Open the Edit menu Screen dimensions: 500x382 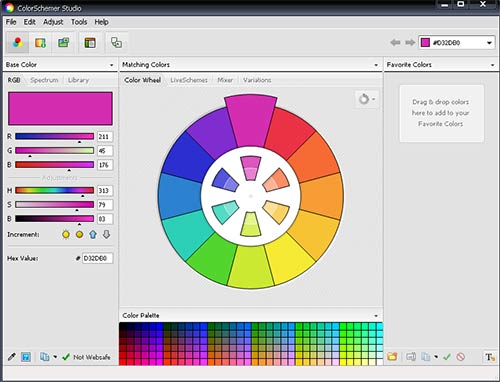pos(29,22)
